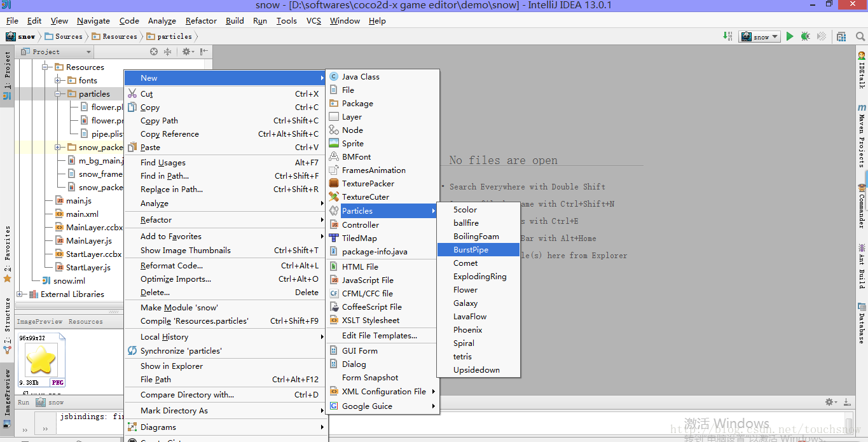868x442 pixels.
Task: Click the Debug bug icon in toolbar
Action: pyautogui.click(x=805, y=37)
